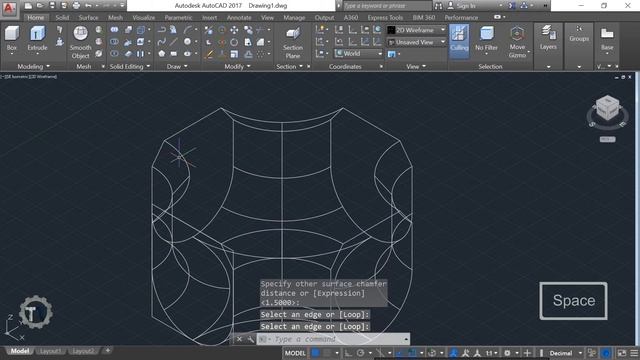Select the Move tool in Modify panel

[234, 30]
